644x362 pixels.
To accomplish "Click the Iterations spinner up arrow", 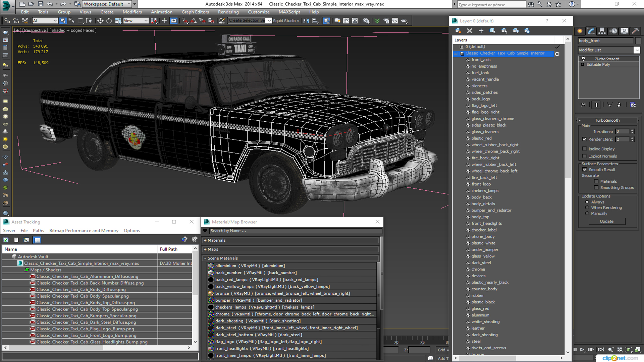I will (x=632, y=130).
